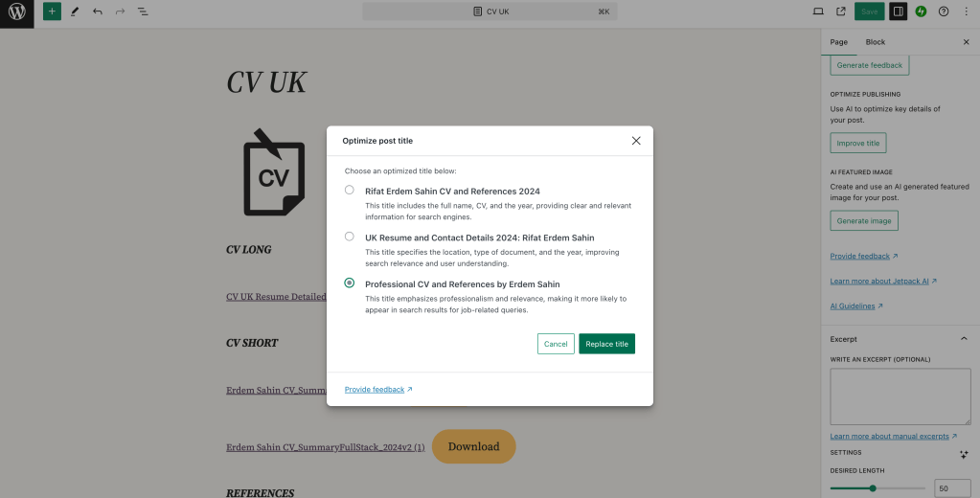
Task: Toggle the settings sidebar icon
Action: tap(899, 11)
